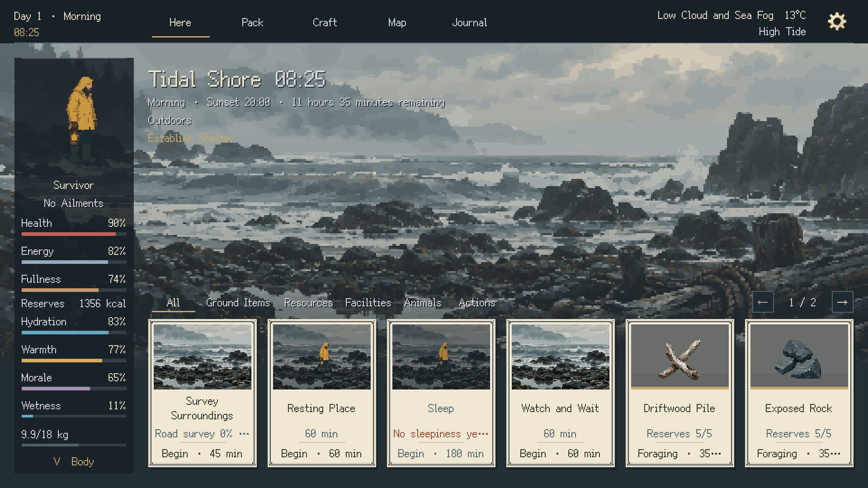The height and width of the screenshot is (488, 868).
Task: Filter cards by Actions
Action: 477,303
